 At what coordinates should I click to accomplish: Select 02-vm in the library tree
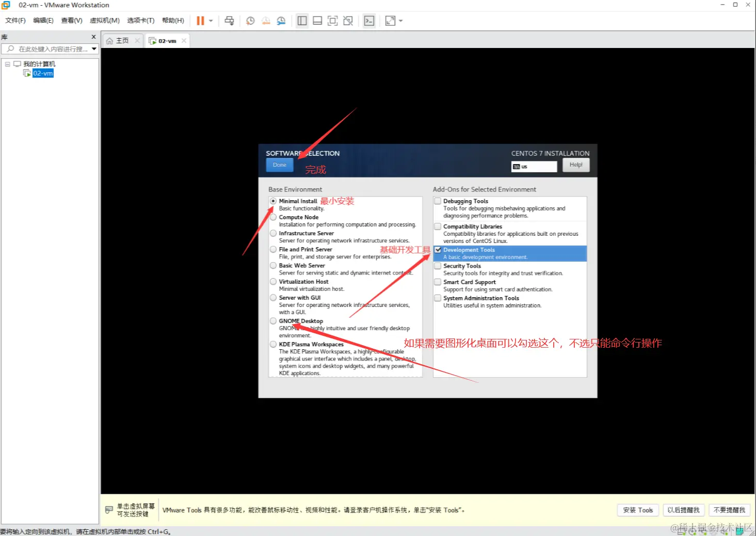point(43,73)
